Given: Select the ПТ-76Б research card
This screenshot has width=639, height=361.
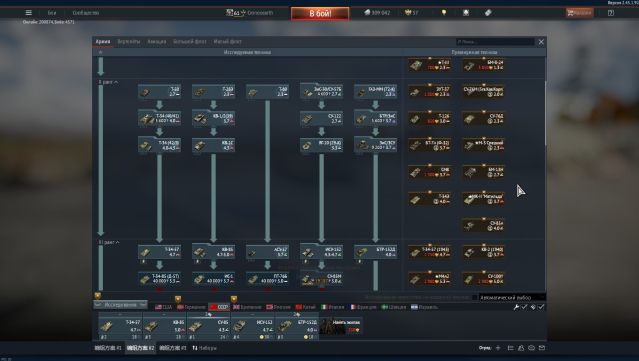Looking at the screenshot, I should point(267,279).
